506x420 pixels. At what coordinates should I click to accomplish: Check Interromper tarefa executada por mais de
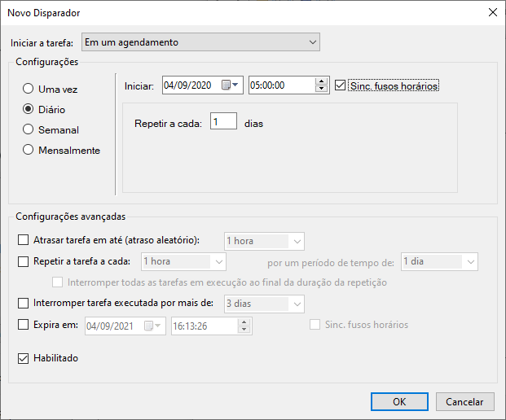(24, 304)
